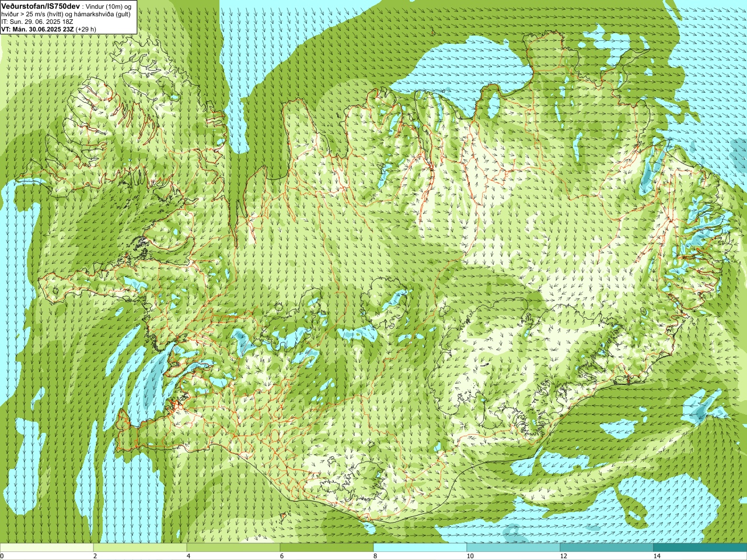This screenshot has height=560, width=747.
Task: Select the dark teal above-14 m/s legend swatch
Action: [700, 548]
